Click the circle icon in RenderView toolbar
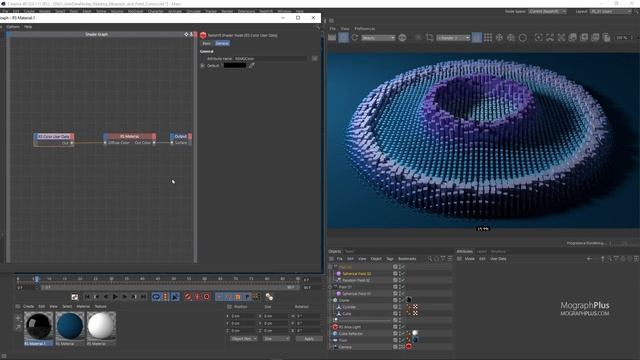The height and width of the screenshot is (360, 640). (x=522, y=38)
